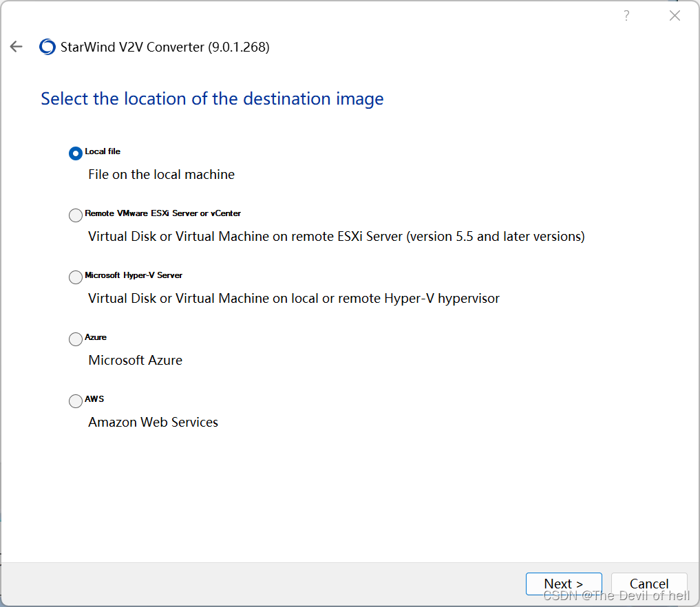Click the Next > button
This screenshot has width=700, height=607.
click(564, 584)
